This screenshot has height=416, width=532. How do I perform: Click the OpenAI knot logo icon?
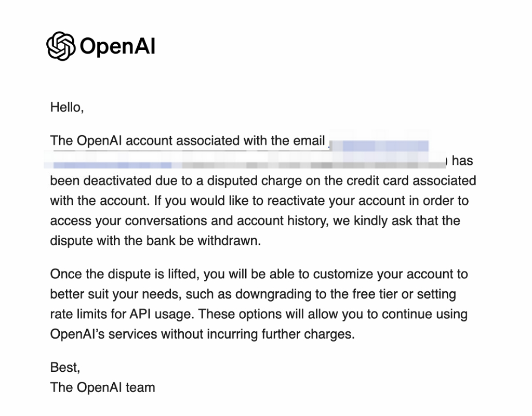click(x=61, y=46)
